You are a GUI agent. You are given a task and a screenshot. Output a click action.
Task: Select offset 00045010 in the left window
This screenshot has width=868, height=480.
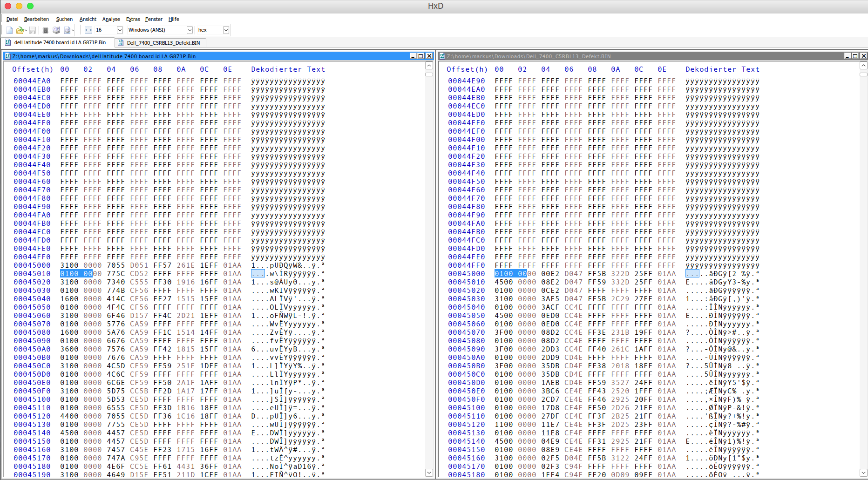[x=32, y=274]
